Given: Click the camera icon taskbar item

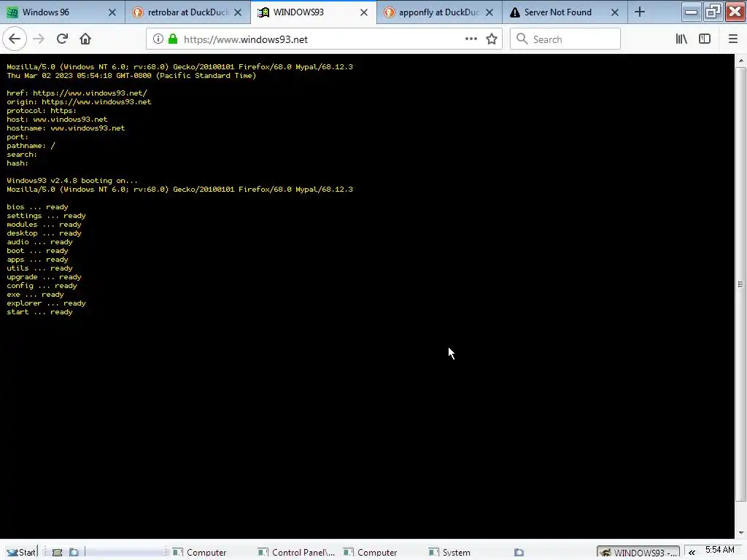Looking at the screenshot, I should click(x=519, y=553).
